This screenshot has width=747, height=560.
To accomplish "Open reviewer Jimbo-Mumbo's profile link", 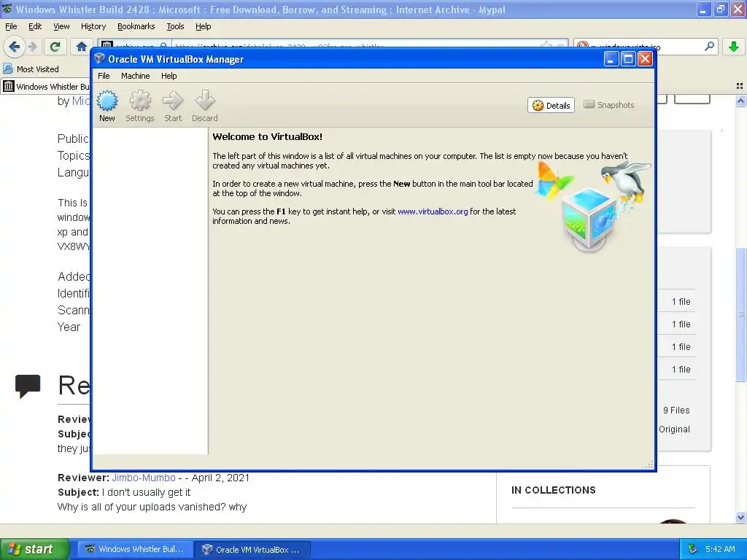I will [144, 478].
